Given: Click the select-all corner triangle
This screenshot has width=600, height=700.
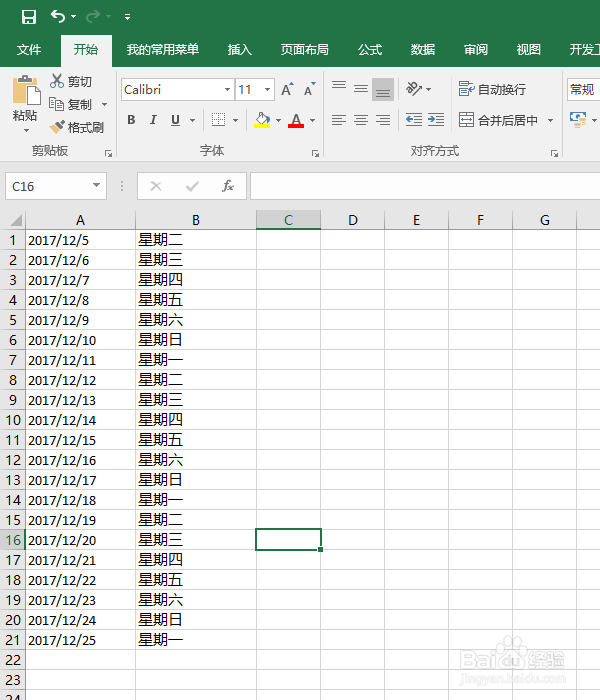Looking at the screenshot, I should click(15, 221).
